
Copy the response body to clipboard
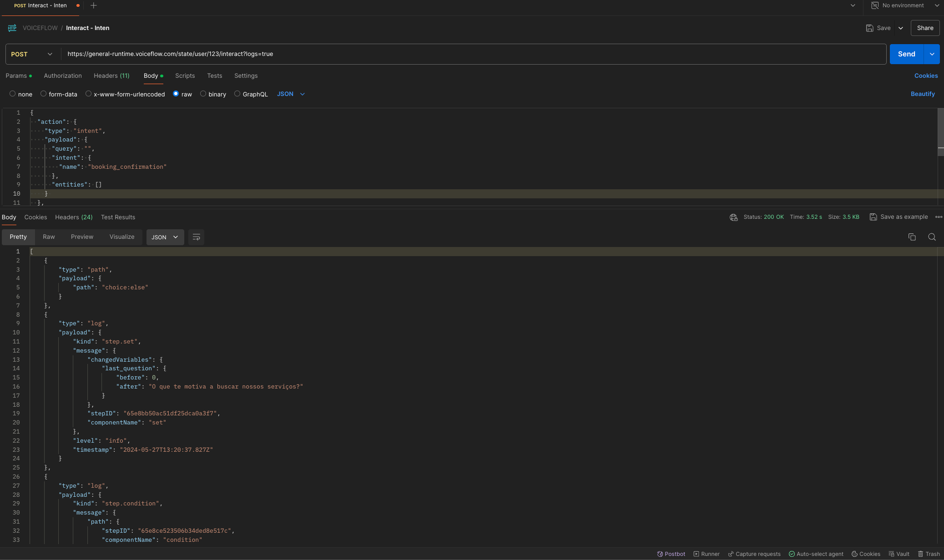[x=912, y=237]
